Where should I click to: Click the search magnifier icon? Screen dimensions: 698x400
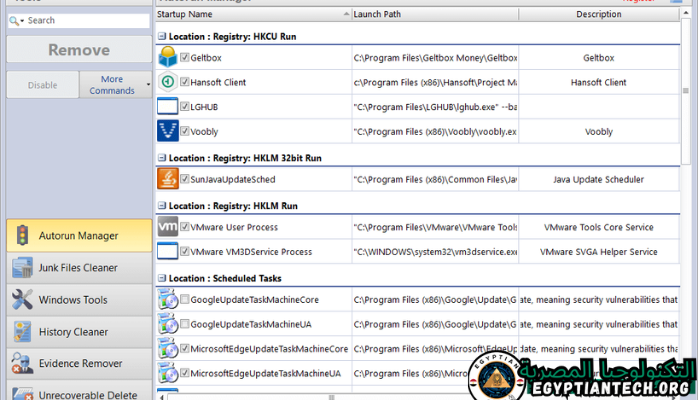click(x=14, y=20)
